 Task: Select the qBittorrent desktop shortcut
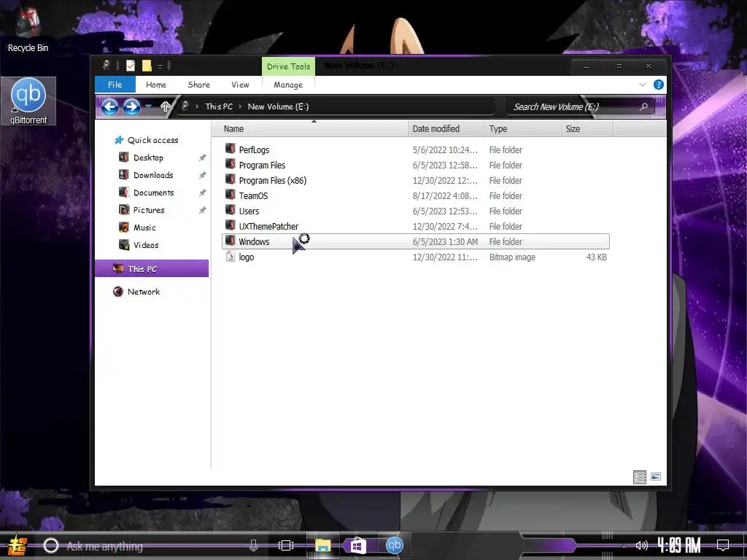pyautogui.click(x=28, y=101)
